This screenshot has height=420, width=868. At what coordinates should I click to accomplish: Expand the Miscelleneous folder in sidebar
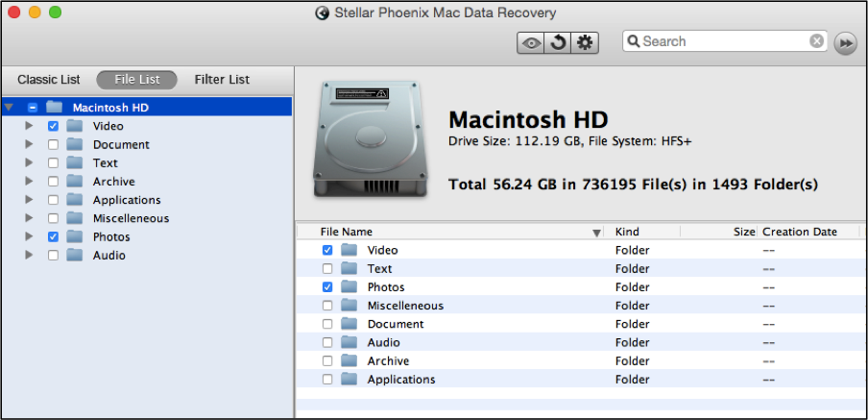30,218
